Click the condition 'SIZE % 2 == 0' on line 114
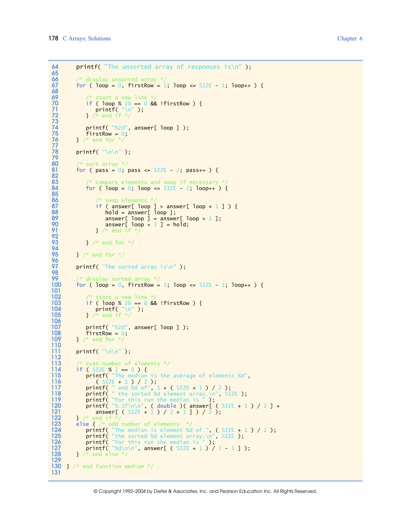 click(x=113, y=370)
